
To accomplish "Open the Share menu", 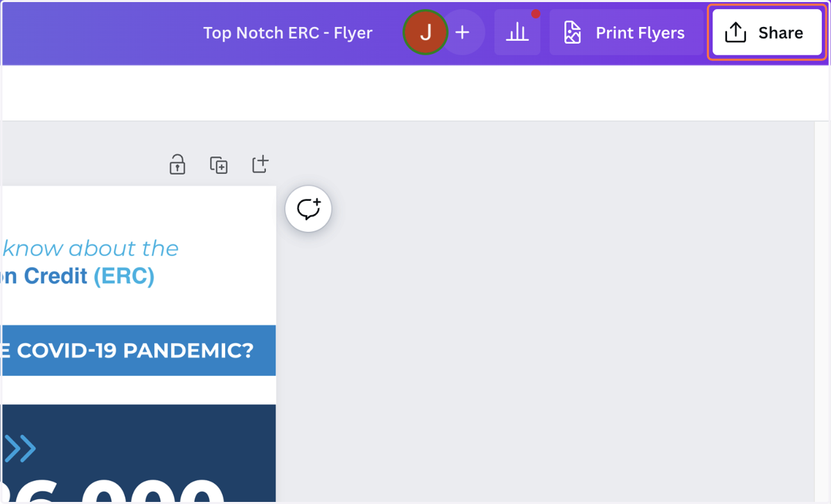I will [767, 33].
